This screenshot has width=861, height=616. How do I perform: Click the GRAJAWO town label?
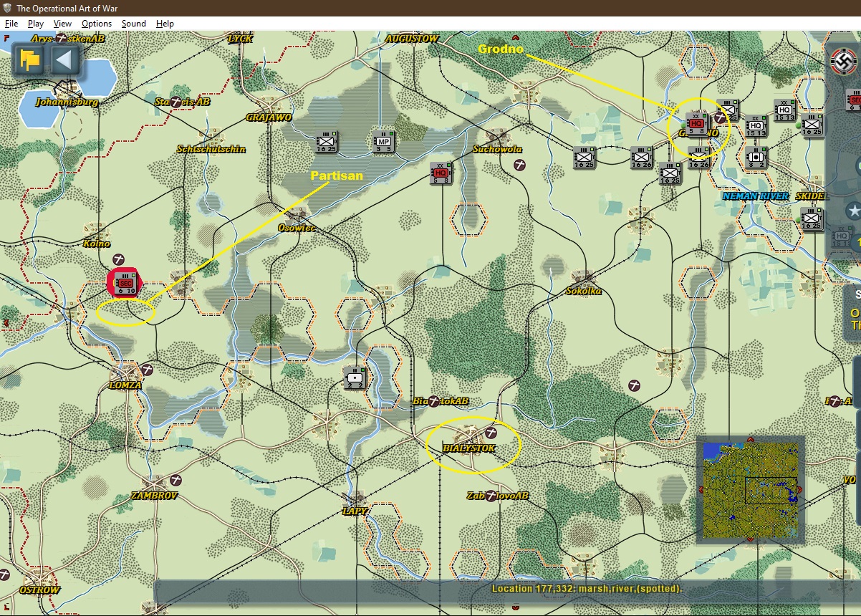[x=269, y=117]
